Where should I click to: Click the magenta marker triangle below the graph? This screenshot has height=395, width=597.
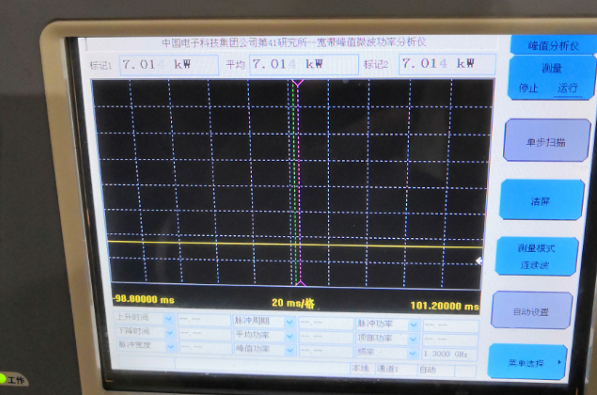(300, 283)
